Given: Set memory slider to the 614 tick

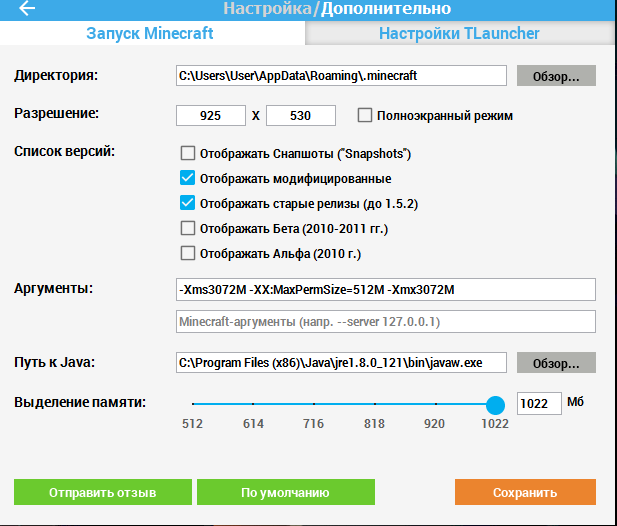Looking at the screenshot, I should pyautogui.click(x=253, y=404).
